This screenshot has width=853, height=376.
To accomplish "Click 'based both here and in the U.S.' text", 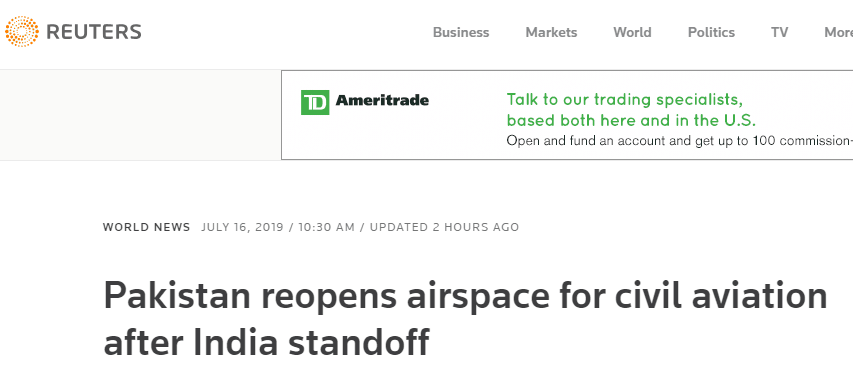I will click(631, 120).
